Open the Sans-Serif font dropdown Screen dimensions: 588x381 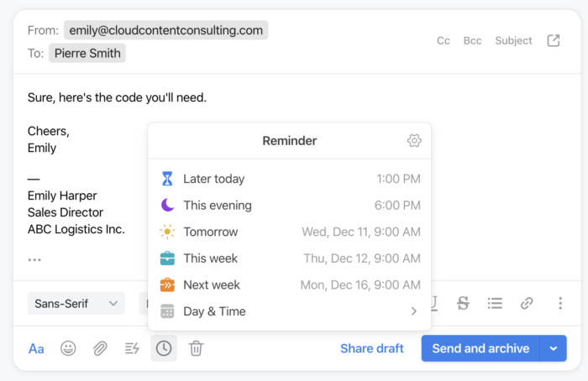point(76,303)
